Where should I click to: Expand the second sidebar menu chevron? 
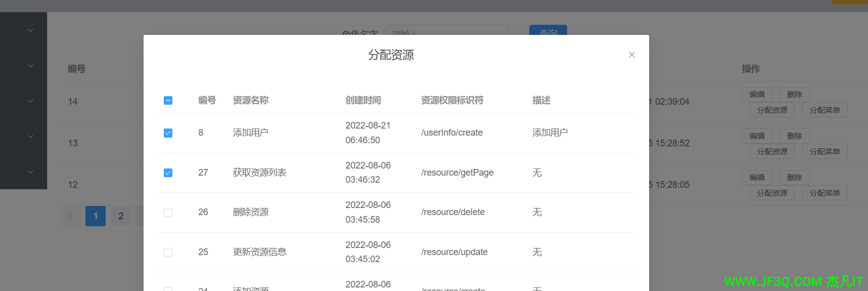tap(30, 66)
